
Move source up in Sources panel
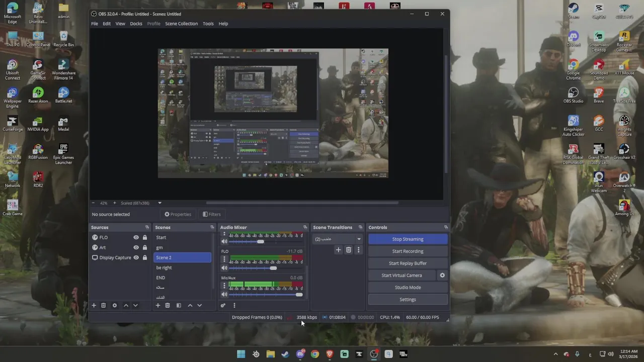126,305
